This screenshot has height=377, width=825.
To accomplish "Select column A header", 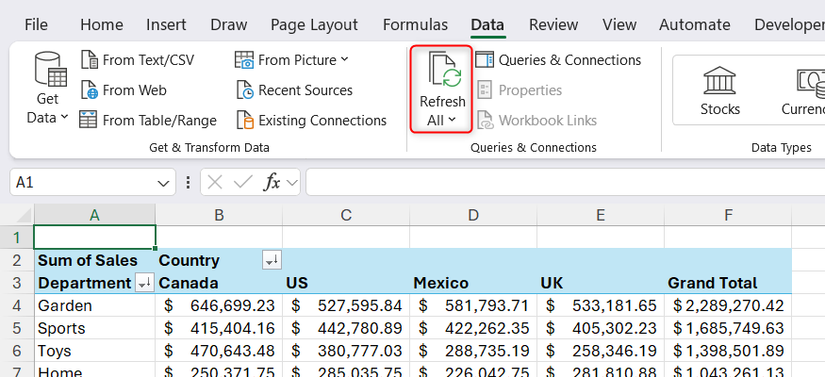I will [95, 215].
